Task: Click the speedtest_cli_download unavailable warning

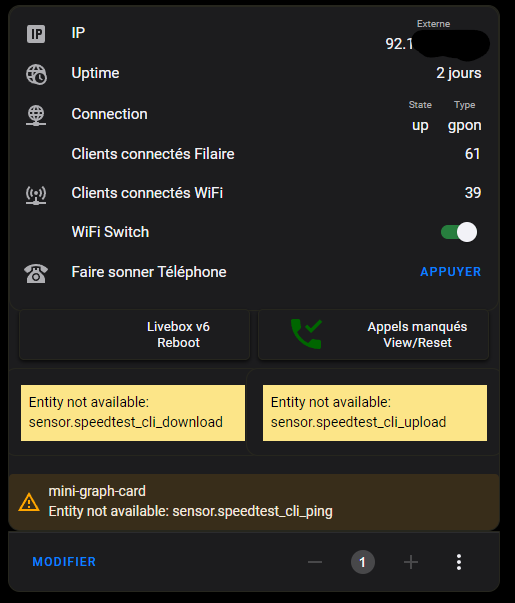Action: pyautogui.click(x=133, y=413)
